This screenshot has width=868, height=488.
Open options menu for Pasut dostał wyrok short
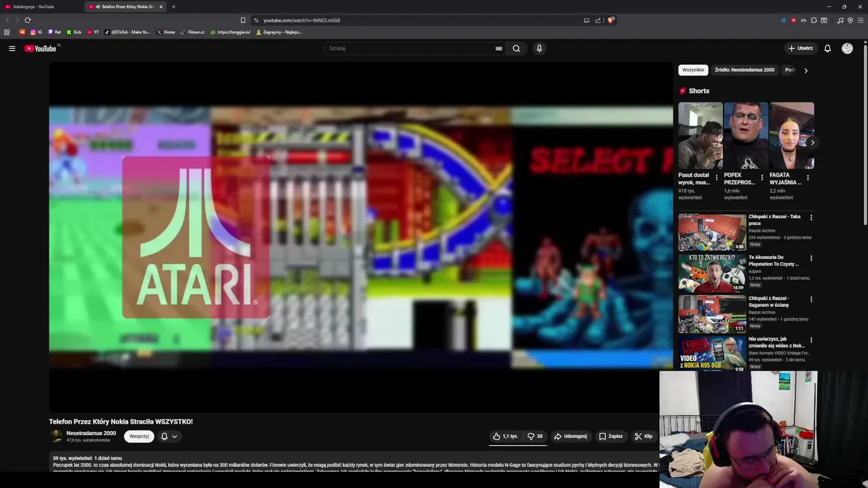click(717, 178)
